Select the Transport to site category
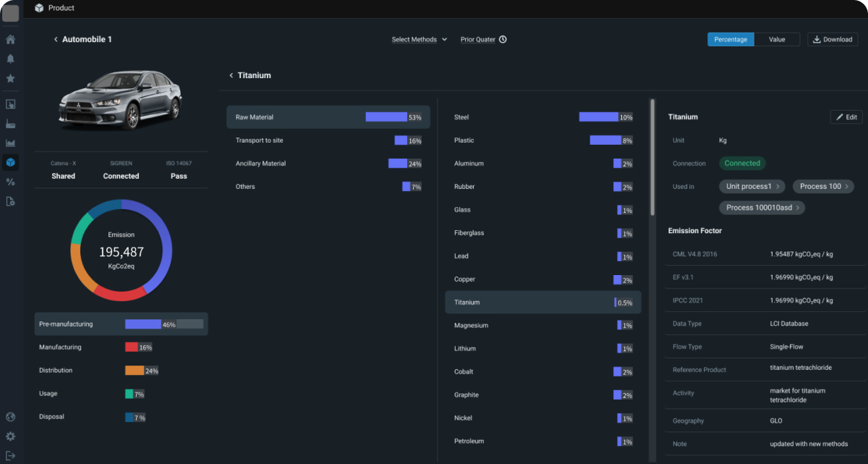The width and height of the screenshot is (868, 464). point(328,140)
